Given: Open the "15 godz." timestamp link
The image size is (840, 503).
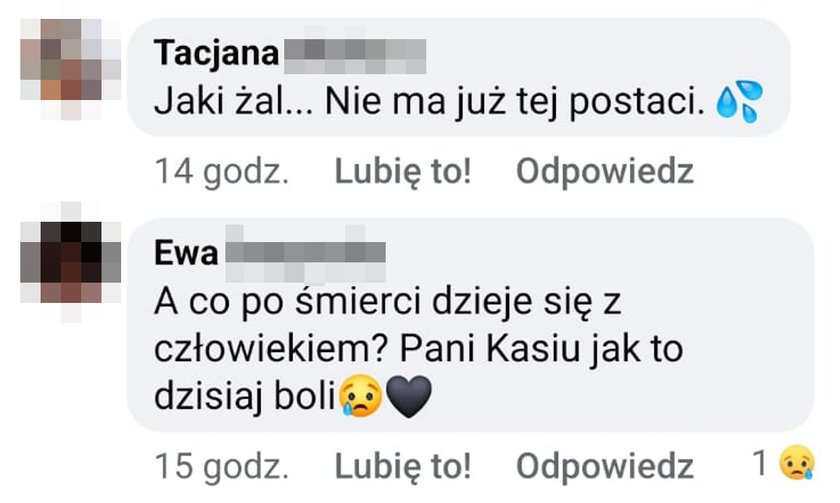Looking at the screenshot, I should (222, 466).
